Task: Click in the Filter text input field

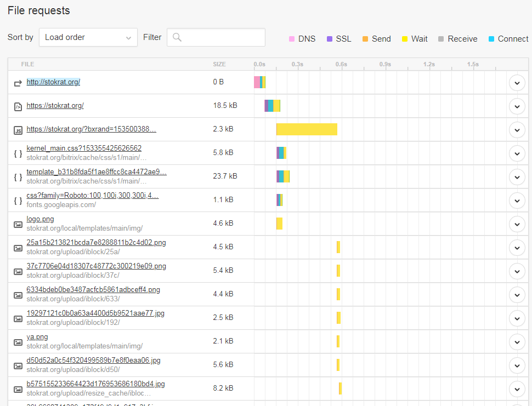Action: [222, 38]
